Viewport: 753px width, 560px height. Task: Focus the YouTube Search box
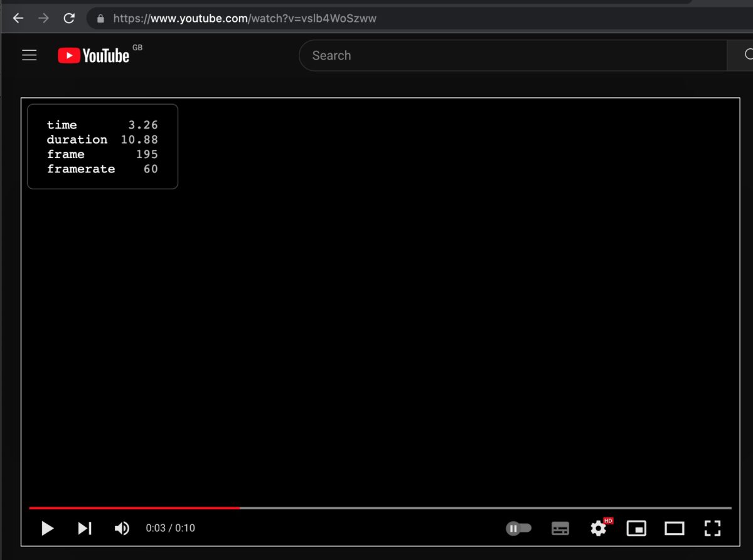pos(513,55)
